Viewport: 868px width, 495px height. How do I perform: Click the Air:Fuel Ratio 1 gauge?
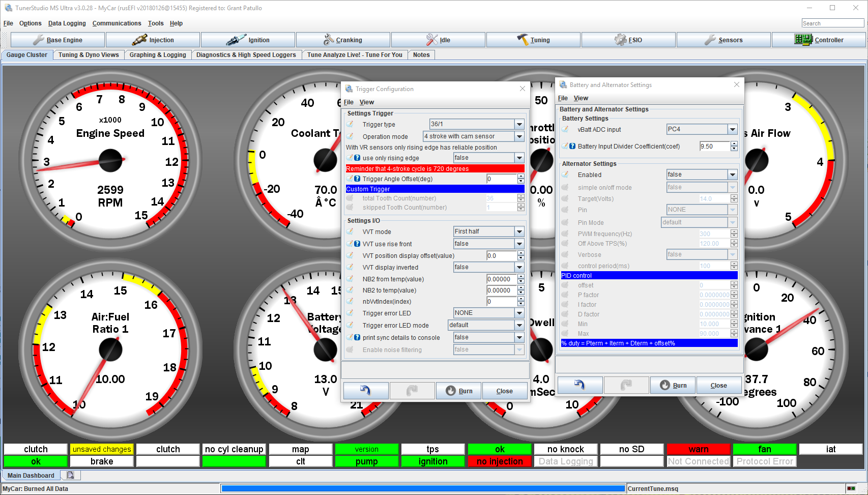tap(110, 350)
